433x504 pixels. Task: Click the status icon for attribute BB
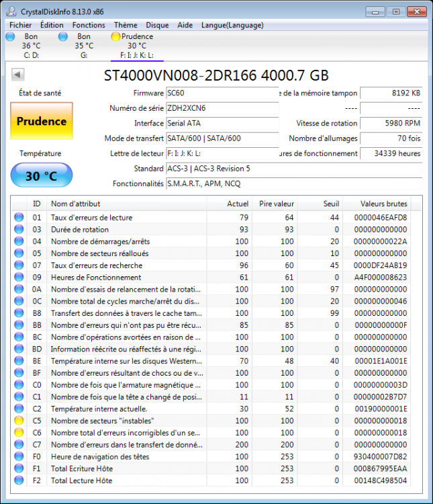coord(19,325)
